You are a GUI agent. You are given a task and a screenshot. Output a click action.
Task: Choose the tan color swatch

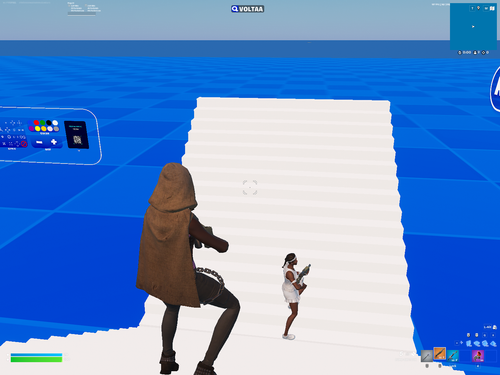pos(56,129)
